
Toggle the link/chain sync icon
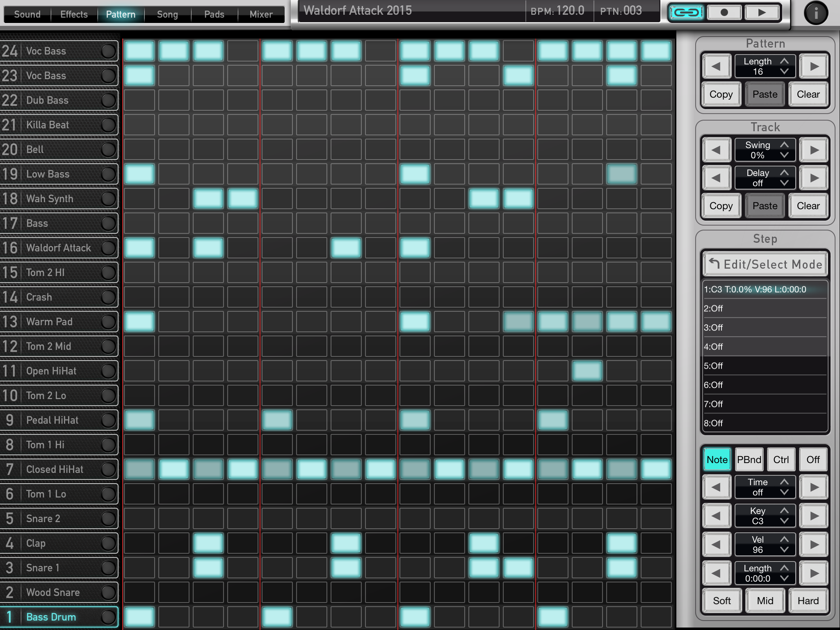pyautogui.click(x=686, y=13)
